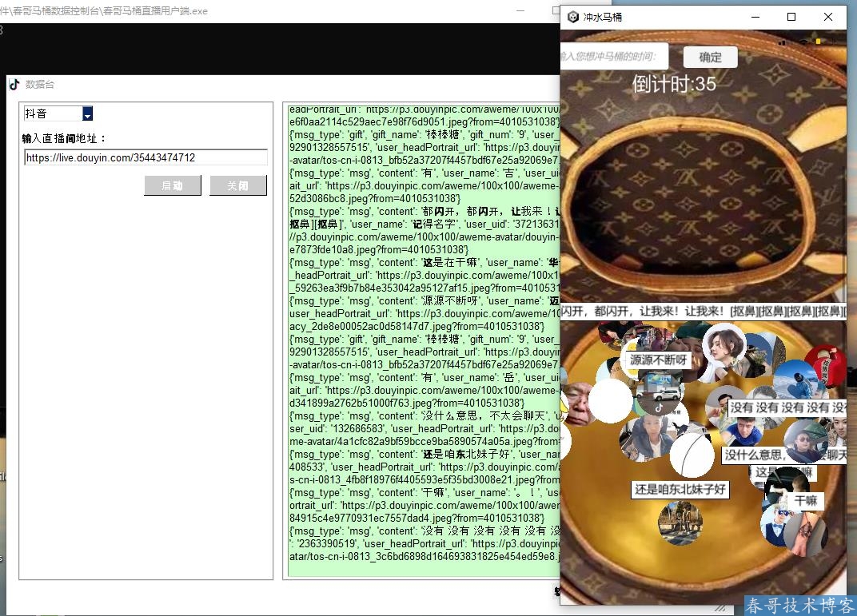Click the flush time input field
The image size is (857, 616).
pos(614,56)
